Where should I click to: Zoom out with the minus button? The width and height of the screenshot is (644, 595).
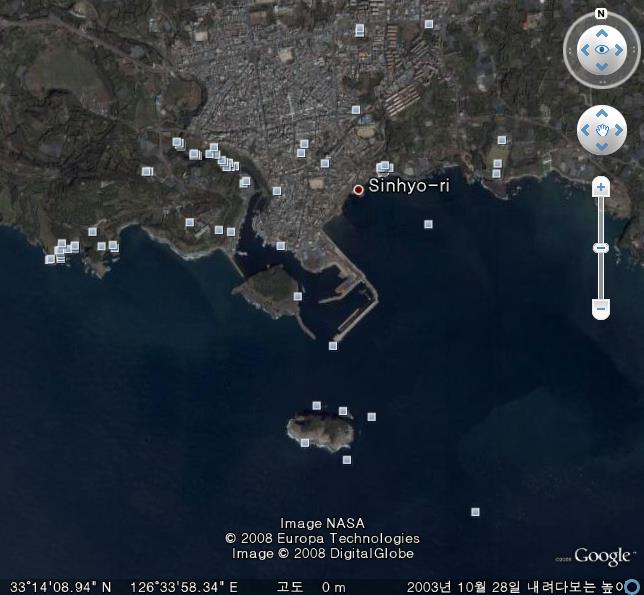point(601,308)
